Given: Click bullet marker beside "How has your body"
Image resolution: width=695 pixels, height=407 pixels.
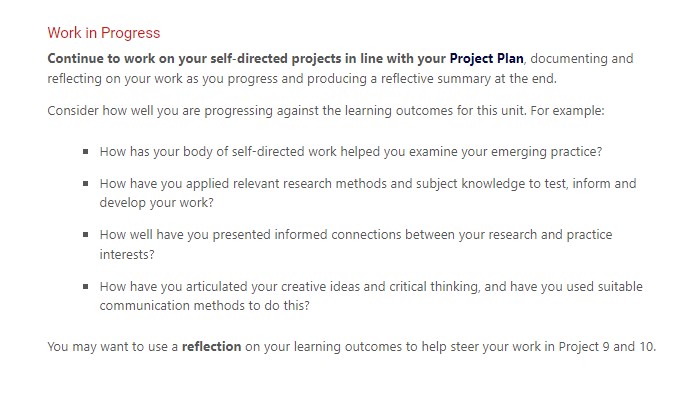Looking at the screenshot, I should [x=87, y=152].
